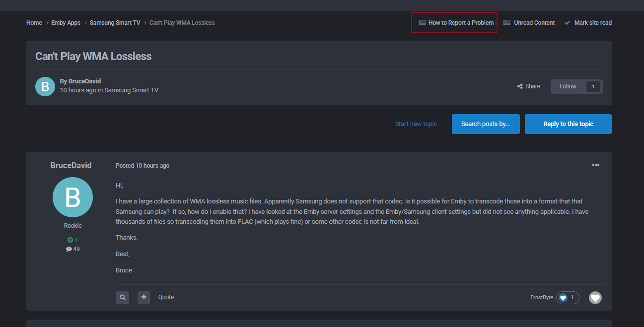Click the plus multiquote icon
Viewport: 644px width, 327px height.
[x=143, y=297]
